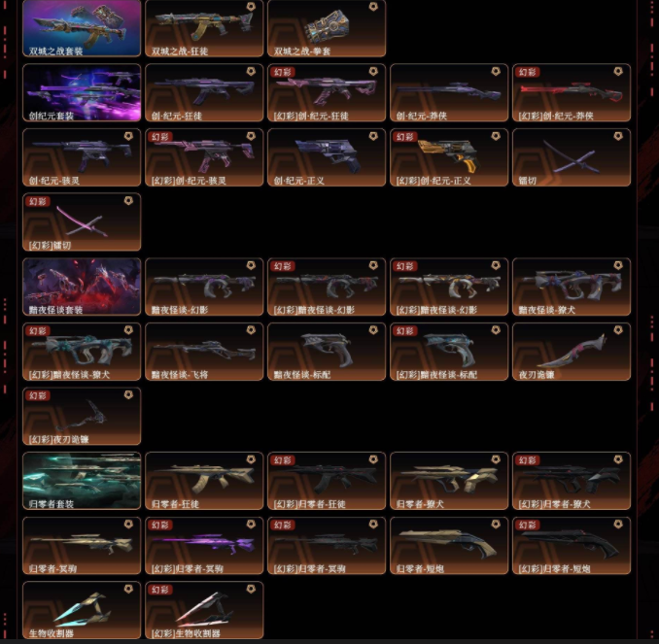The image size is (659, 644).
Task: Open the 归零者套装 bundle thumbnail
Action: click(82, 481)
